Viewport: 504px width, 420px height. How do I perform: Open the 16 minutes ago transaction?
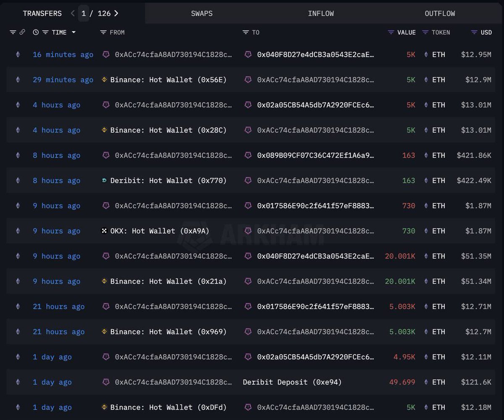(x=63, y=55)
